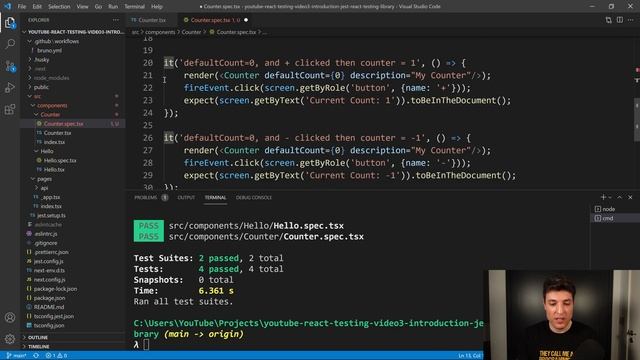Screen dimensions: 640x360
Task: Switch to the Counter.spec.tsx editor tab
Action: (x=215, y=20)
